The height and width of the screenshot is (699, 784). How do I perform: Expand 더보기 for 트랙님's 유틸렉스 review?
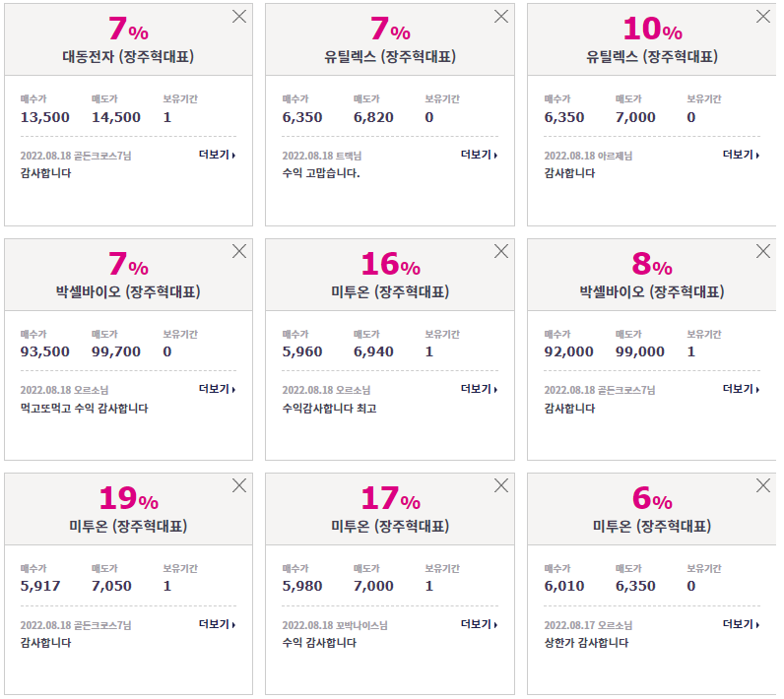(x=479, y=155)
